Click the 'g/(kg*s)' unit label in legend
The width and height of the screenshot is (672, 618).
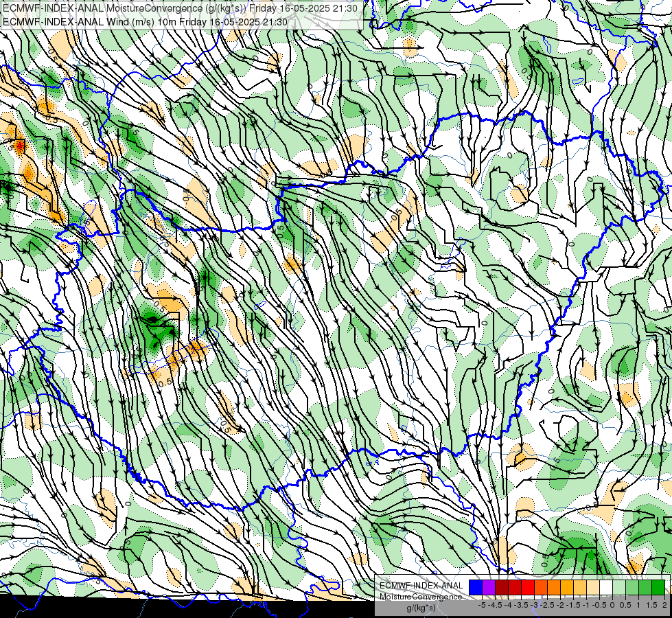pos(421,608)
